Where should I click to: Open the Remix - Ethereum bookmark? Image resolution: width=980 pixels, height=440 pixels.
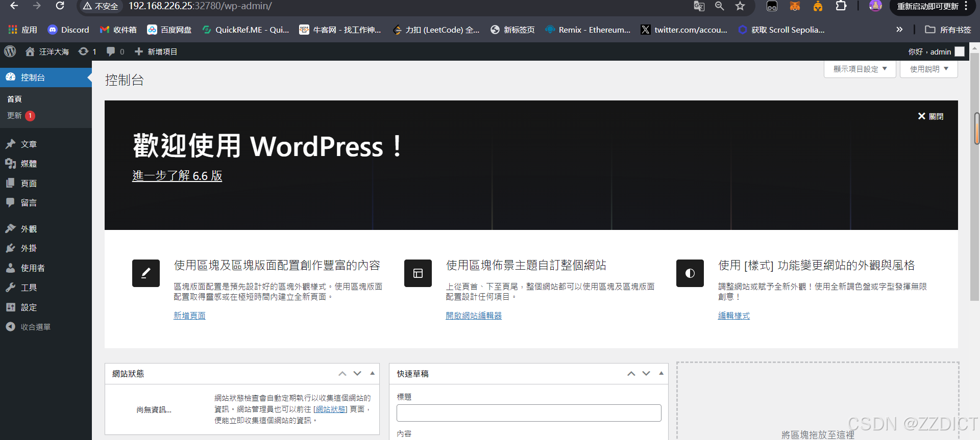tap(588, 30)
